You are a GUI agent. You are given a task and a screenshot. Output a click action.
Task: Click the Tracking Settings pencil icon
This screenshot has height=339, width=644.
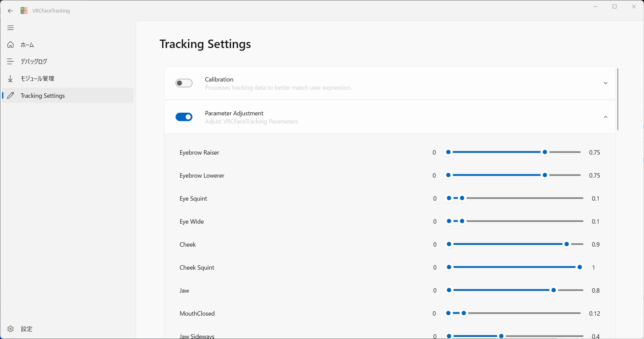pos(10,95)
